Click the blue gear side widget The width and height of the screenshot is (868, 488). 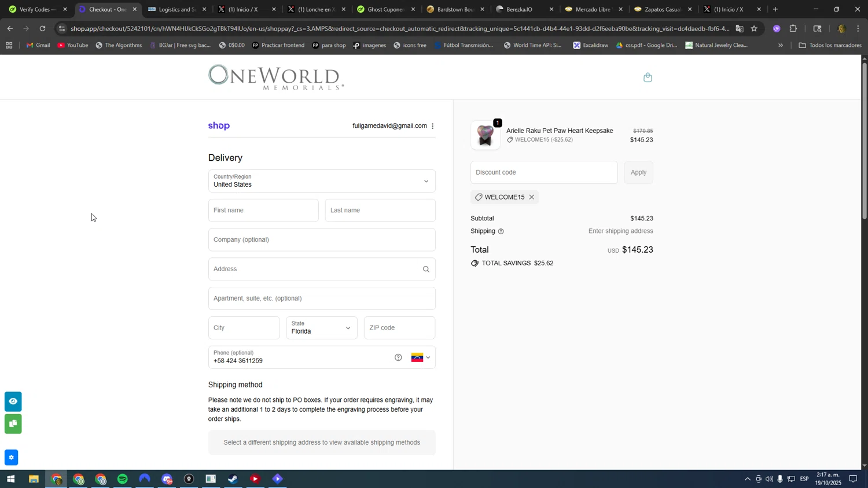11,458
